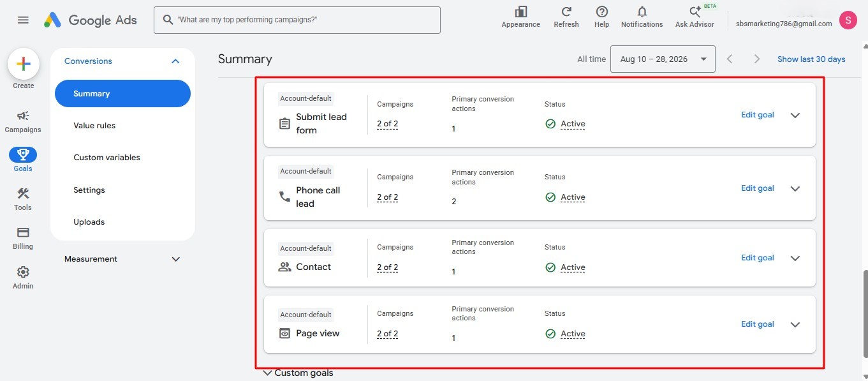Click Account-default tag on Contact
The image size is (868, 381).
305,248
